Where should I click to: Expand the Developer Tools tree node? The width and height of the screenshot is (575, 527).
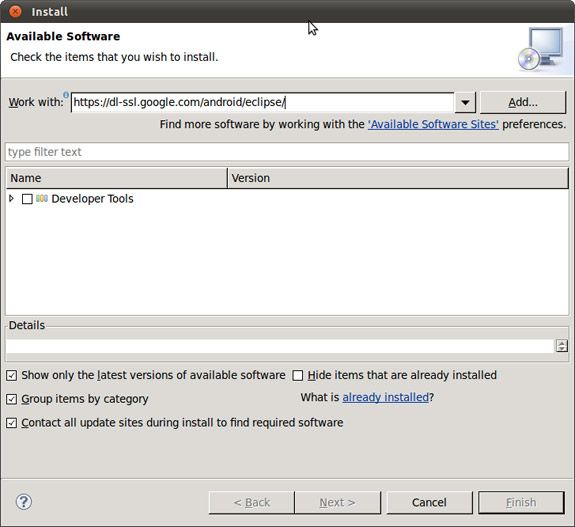(11, 198)
